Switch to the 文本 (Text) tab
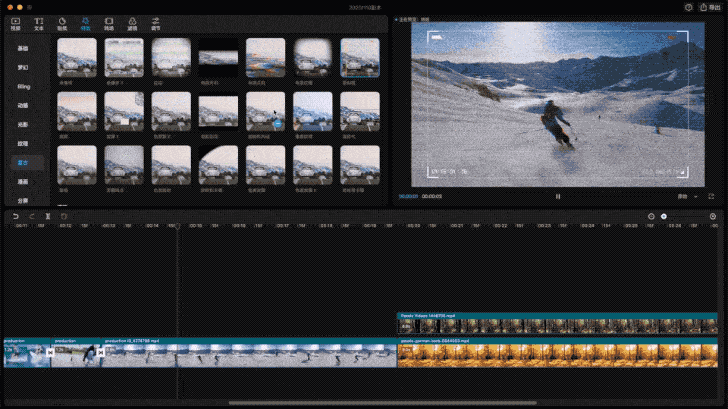 [39, 23]
